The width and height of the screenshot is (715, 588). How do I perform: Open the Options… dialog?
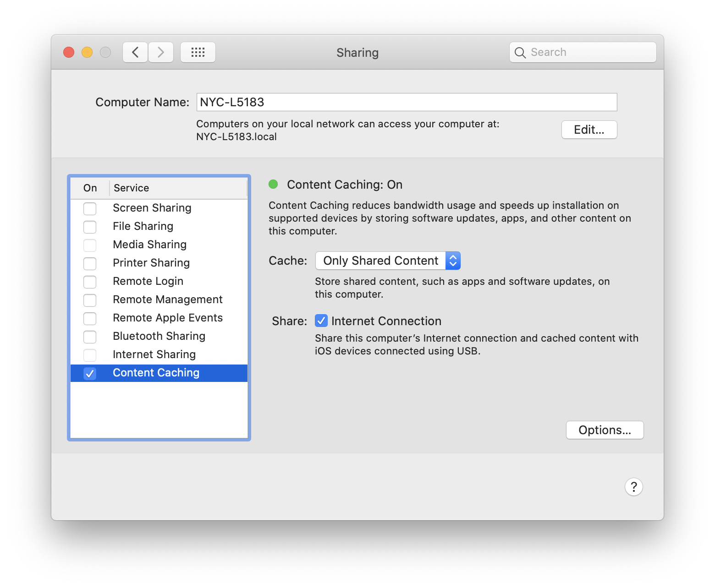(x=605, y=430)
